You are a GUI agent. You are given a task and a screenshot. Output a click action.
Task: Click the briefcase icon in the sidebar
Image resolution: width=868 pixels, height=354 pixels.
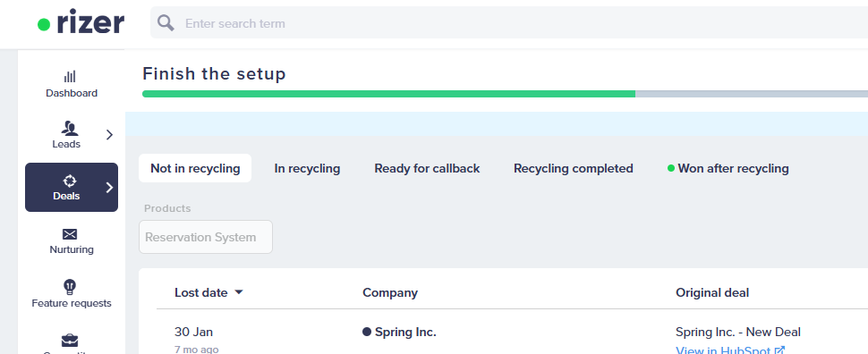[x=70, y=340]
